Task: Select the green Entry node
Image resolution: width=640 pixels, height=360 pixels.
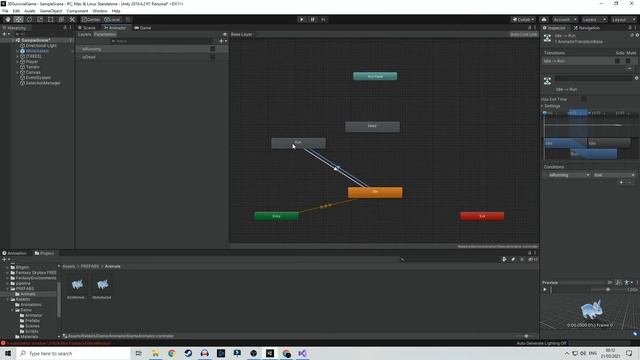Action: [x=276, y=216]
